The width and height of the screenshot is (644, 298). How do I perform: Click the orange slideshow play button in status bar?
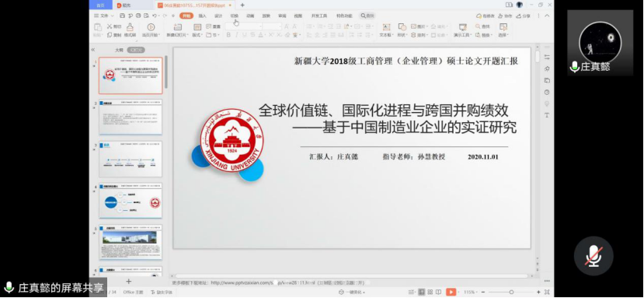451,292
